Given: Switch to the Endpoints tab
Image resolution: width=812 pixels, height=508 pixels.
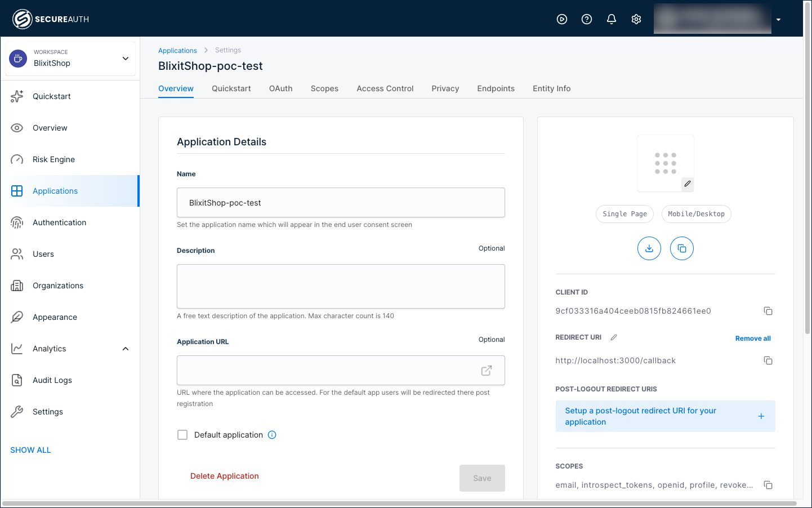Looking at the screenshot, I should [496, 88].
